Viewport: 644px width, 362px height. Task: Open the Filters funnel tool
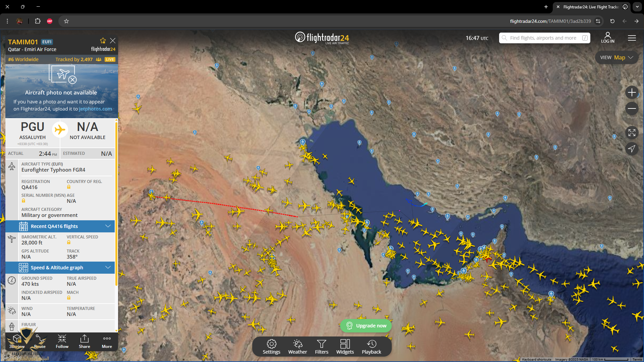321,347
